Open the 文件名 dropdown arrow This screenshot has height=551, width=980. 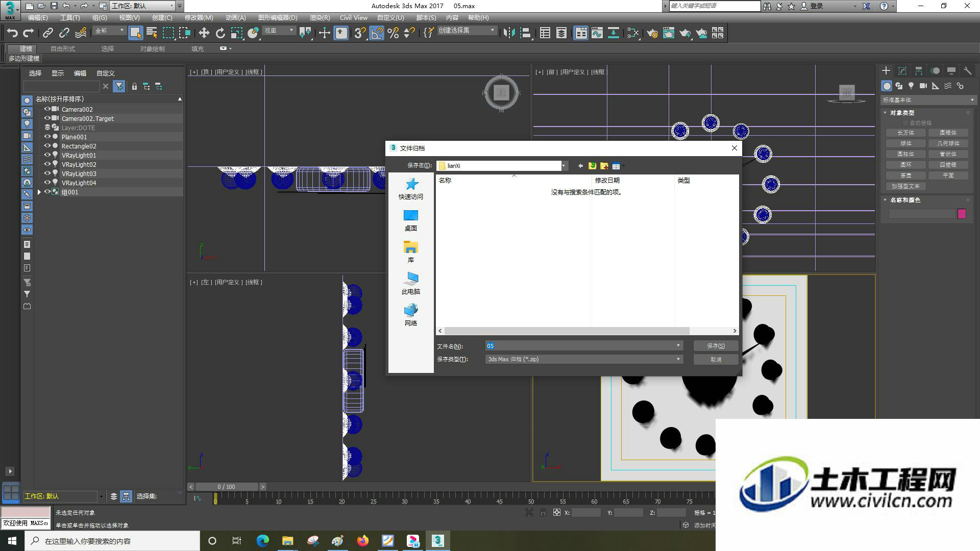point(678,346)
